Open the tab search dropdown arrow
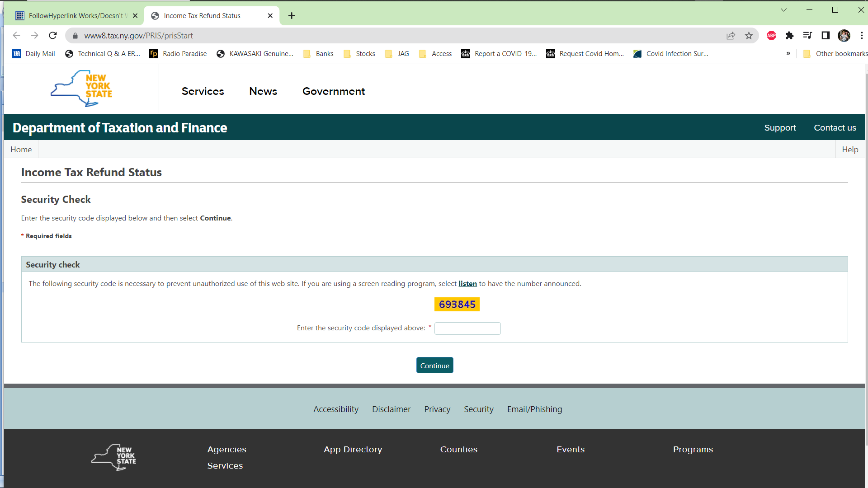This screenshot has height=488, width=868. coord(783,10)
